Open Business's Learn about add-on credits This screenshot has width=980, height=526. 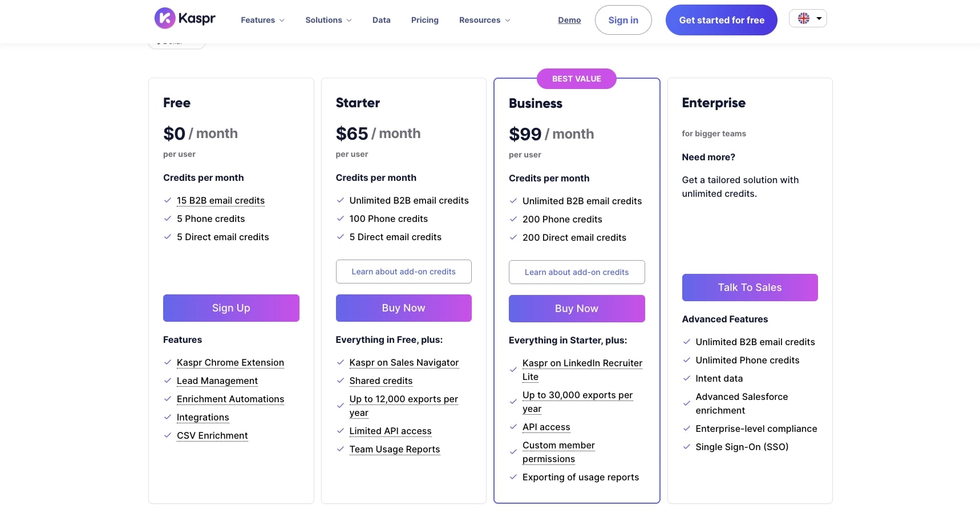tap(577, 272)
